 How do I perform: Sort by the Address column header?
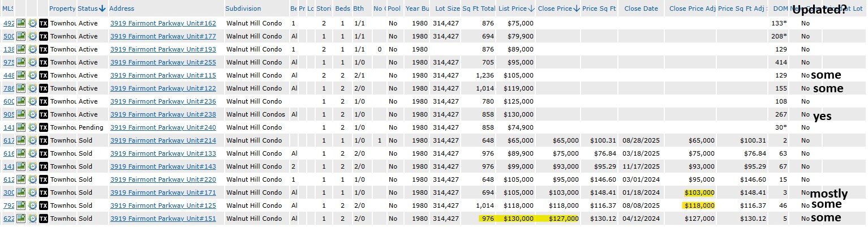122,8
